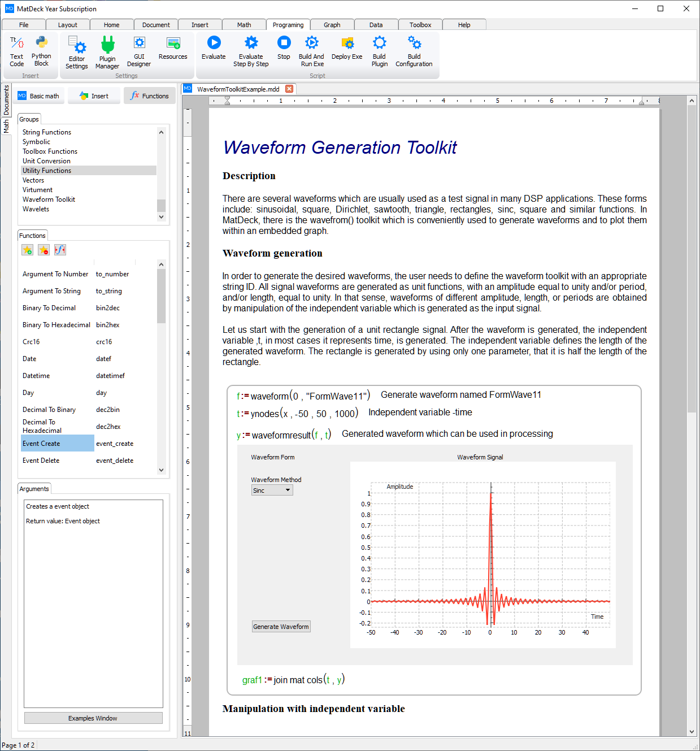Start Evaluate Step By Step
Screen dimensions: 700x751
click(251, 52)
